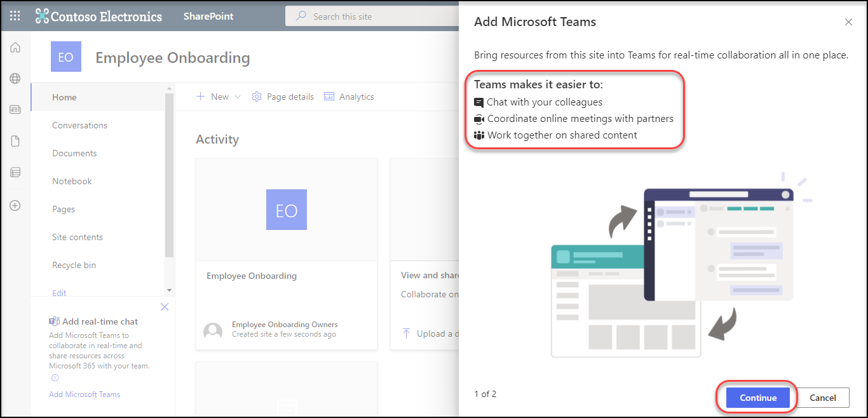Open Analytics in the command bar
The width and height of the screenshot is (868, 418).
click(349, 97)
